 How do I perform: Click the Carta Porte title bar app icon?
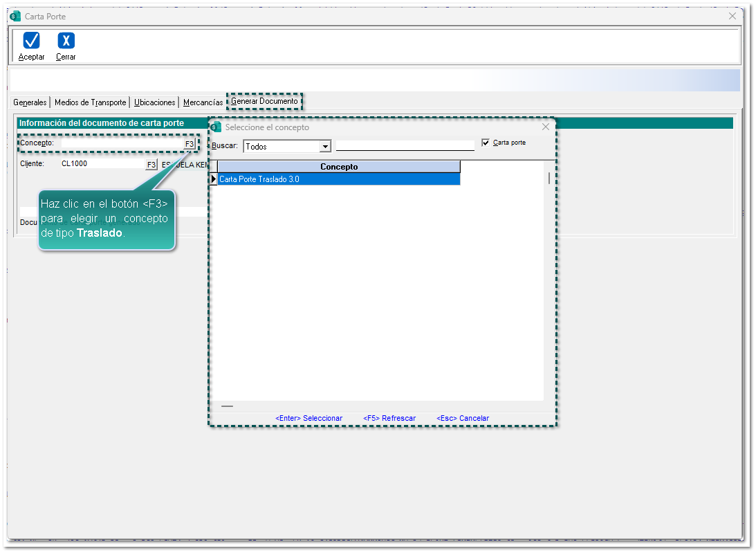15,16
